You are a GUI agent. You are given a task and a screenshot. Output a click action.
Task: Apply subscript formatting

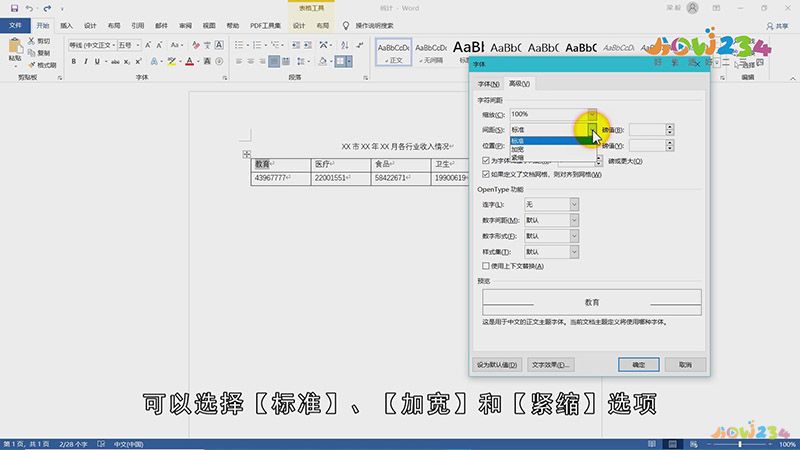pos(127,61)
